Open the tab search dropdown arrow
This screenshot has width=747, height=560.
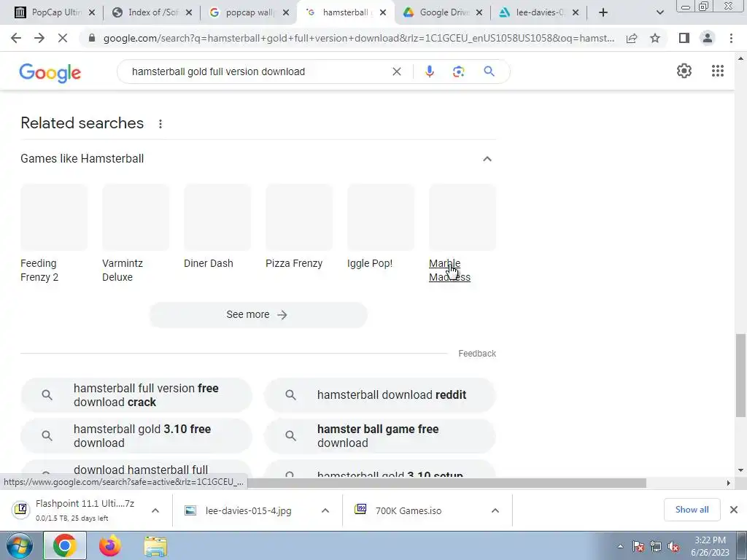point(659,12)
